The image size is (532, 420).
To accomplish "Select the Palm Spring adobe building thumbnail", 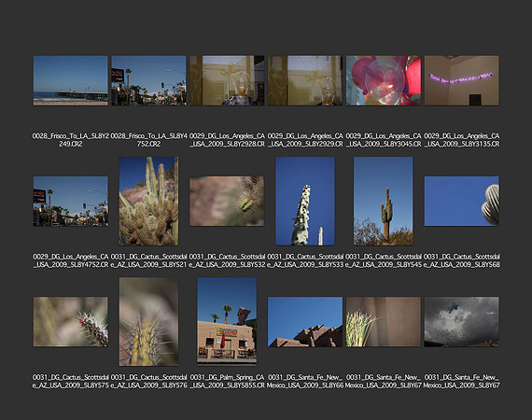I will coord(227,321).
